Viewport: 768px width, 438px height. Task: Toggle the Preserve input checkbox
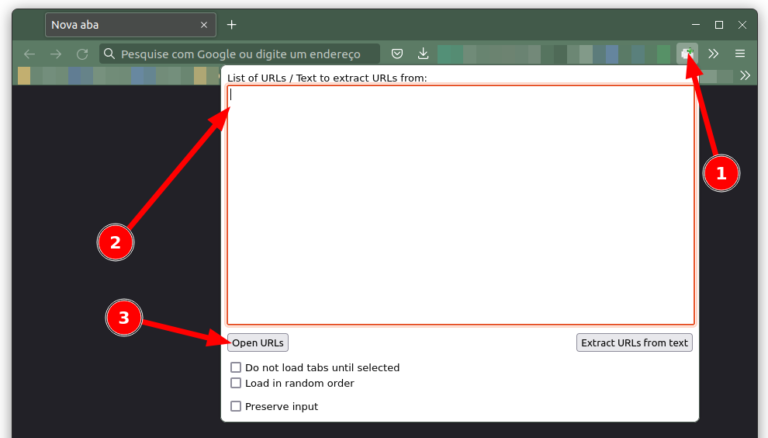[x=236, y=406]
